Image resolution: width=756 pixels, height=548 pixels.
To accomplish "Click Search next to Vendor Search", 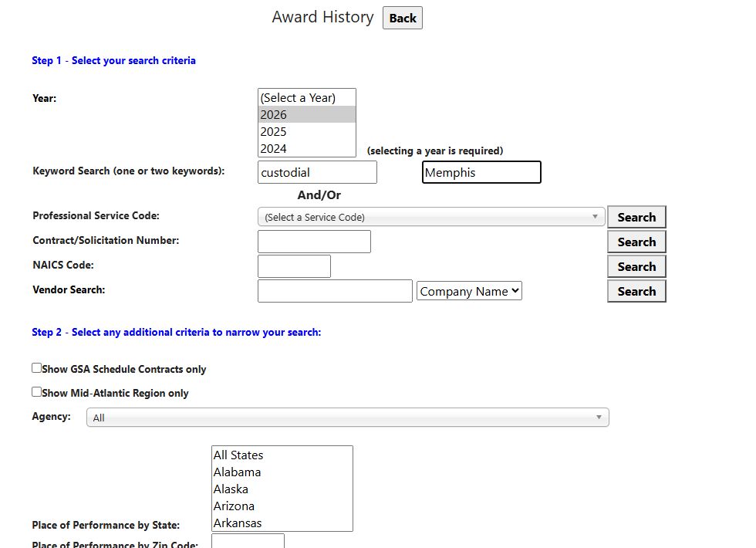I will point(636,291).
